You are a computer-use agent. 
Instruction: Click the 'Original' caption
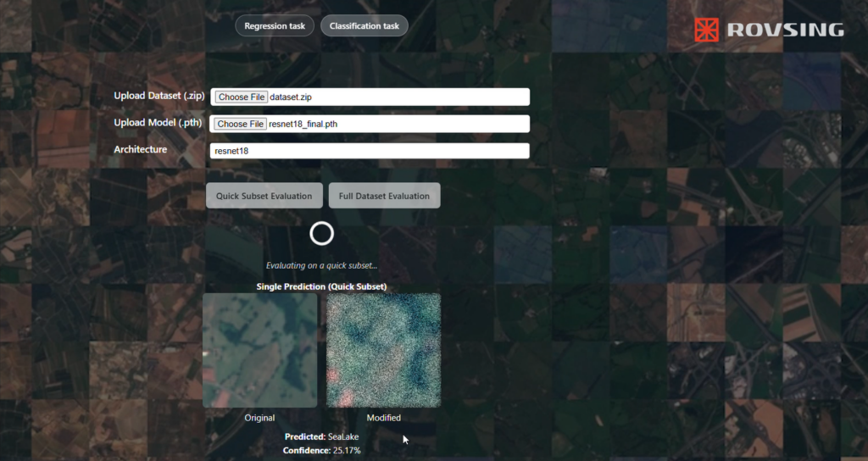click(259, 418)
